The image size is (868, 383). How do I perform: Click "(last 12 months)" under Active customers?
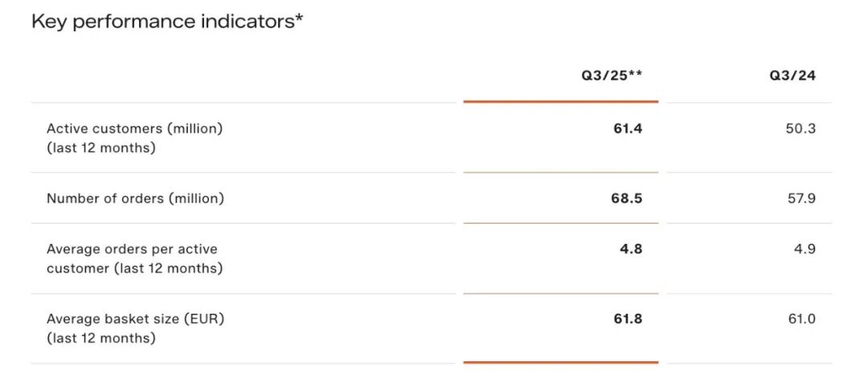[101, 148]
